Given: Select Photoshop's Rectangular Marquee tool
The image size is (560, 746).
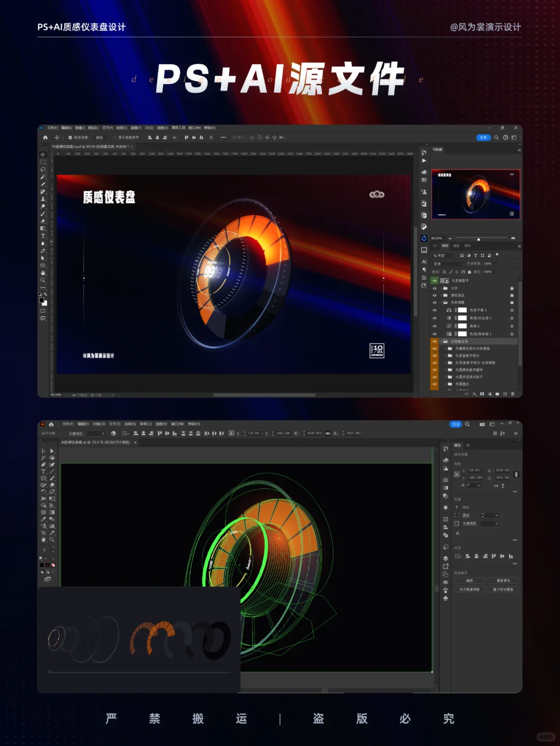Looking at the screenshot, I should click(43, 162).
